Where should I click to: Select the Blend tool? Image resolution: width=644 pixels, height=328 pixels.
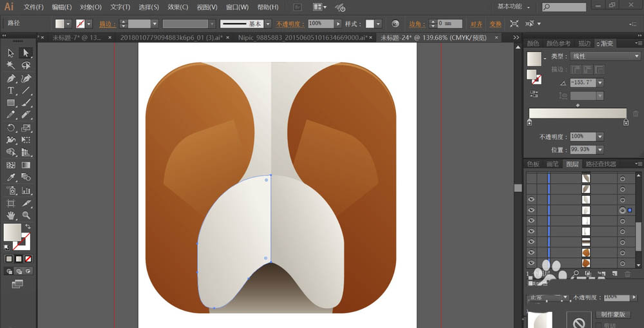26,177
